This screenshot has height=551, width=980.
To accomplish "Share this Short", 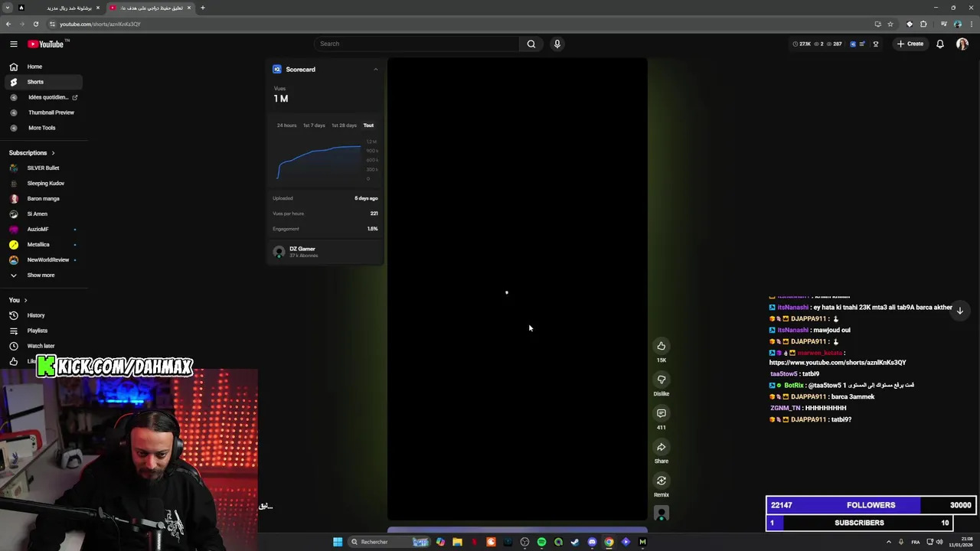I will (x=661, y=447).
